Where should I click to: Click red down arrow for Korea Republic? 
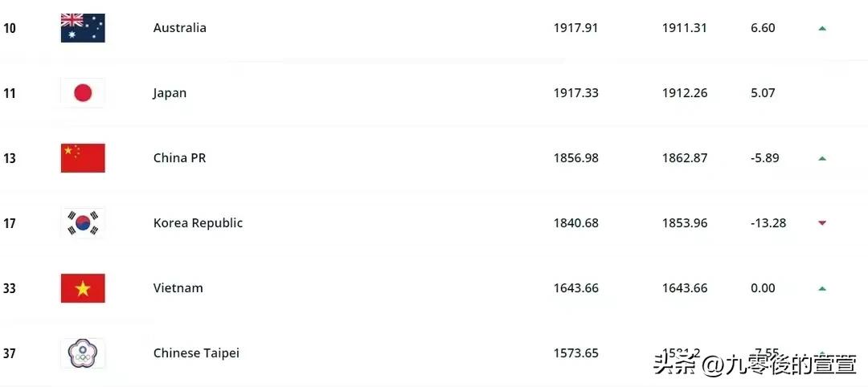[822, 223]
